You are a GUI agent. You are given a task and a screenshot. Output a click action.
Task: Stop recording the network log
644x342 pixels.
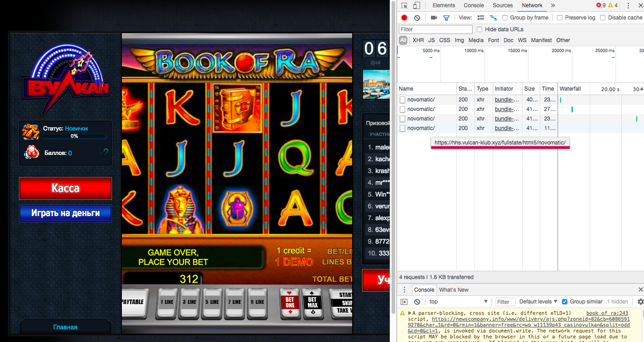coord(405,18)
